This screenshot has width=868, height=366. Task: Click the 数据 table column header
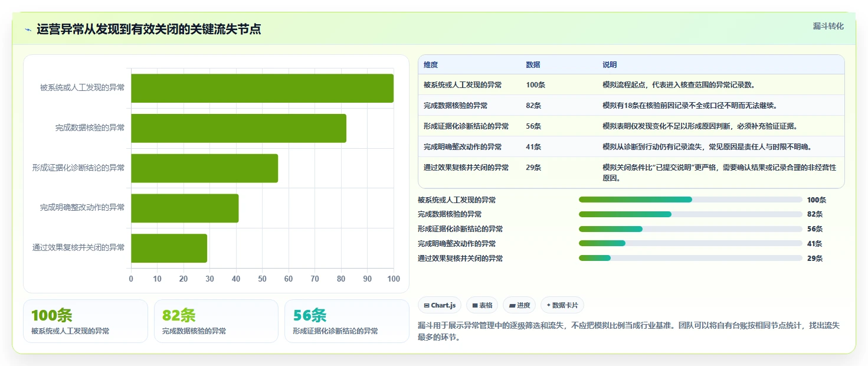point(533,65)
